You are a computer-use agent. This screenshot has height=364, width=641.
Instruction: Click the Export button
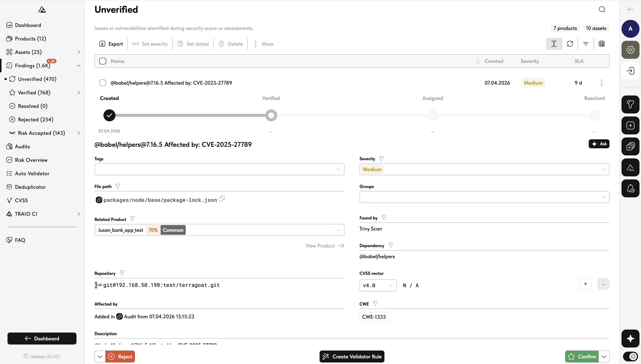111,44
